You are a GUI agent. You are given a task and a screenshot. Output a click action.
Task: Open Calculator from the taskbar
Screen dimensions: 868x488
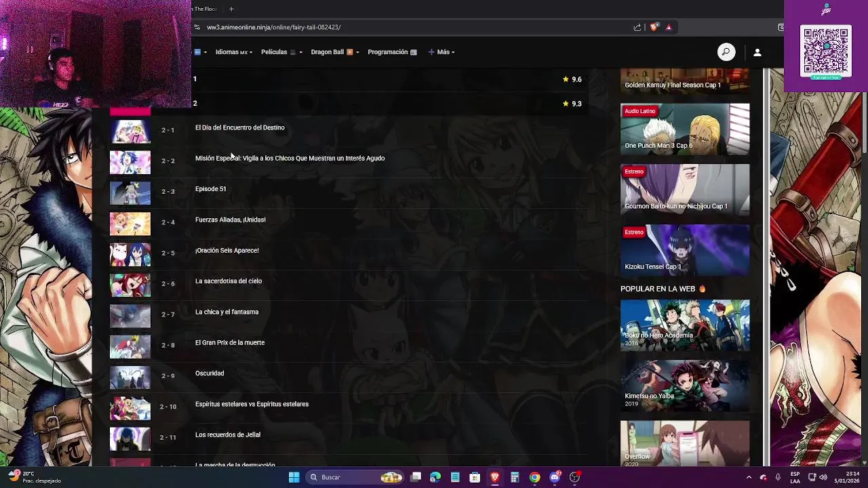click(x=515, y=477)
